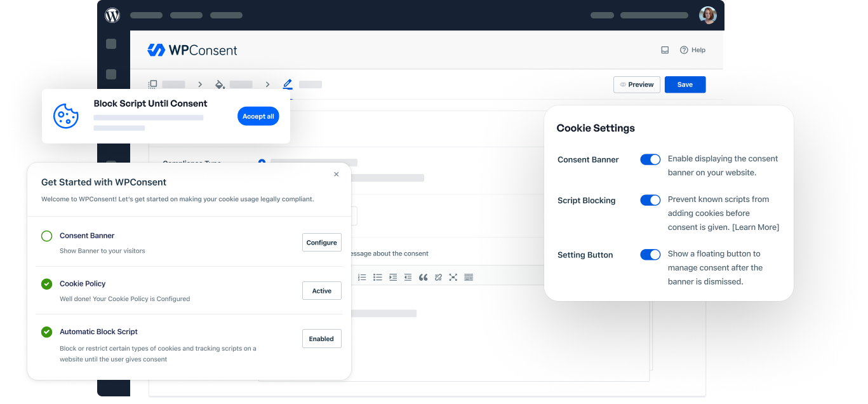Image resolution: width=868 pixels, height=404 pixels.
Task: Click the Enabled button for Automatic Block Script
Action: pos(322,339)
